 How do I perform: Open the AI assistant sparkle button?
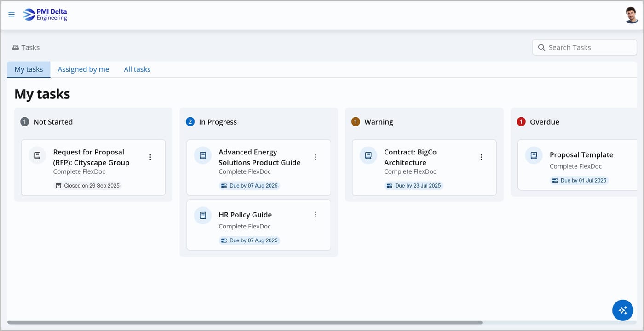(623, 310)
